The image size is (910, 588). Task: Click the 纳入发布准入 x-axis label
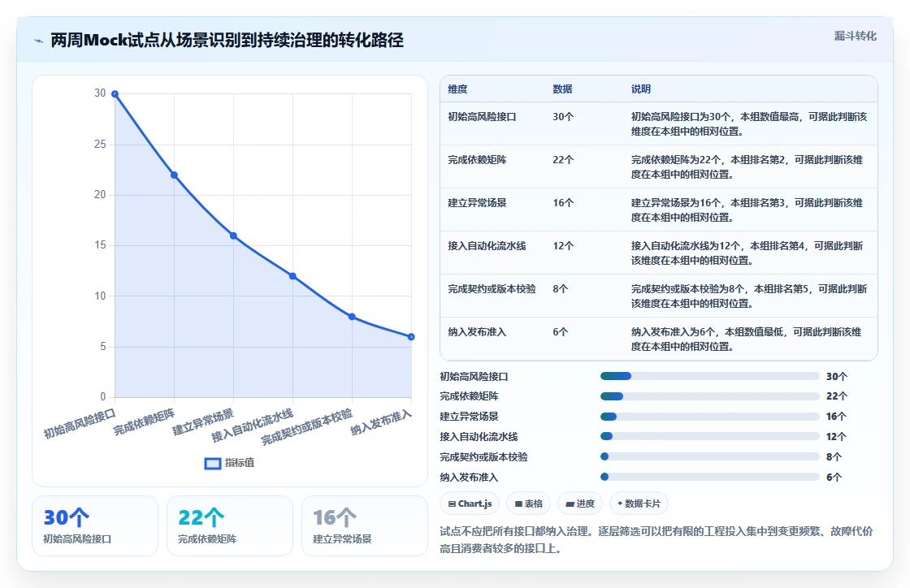pos(381,423)
